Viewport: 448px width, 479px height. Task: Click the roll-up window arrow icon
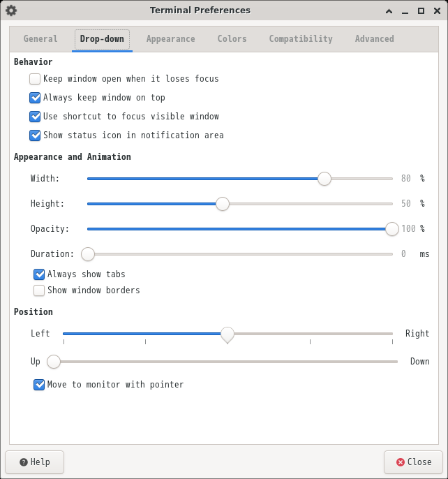coord(389,11)
